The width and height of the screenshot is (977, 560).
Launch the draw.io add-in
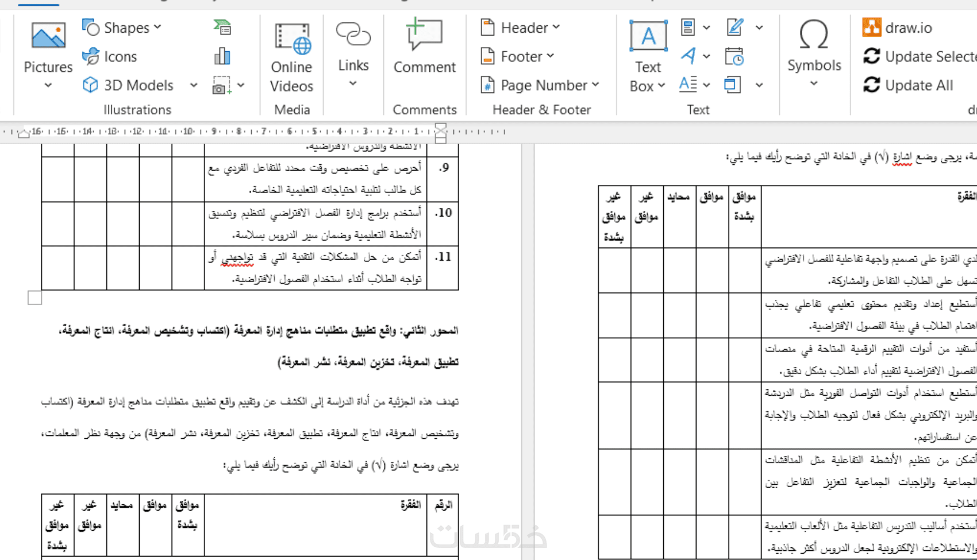897,28
